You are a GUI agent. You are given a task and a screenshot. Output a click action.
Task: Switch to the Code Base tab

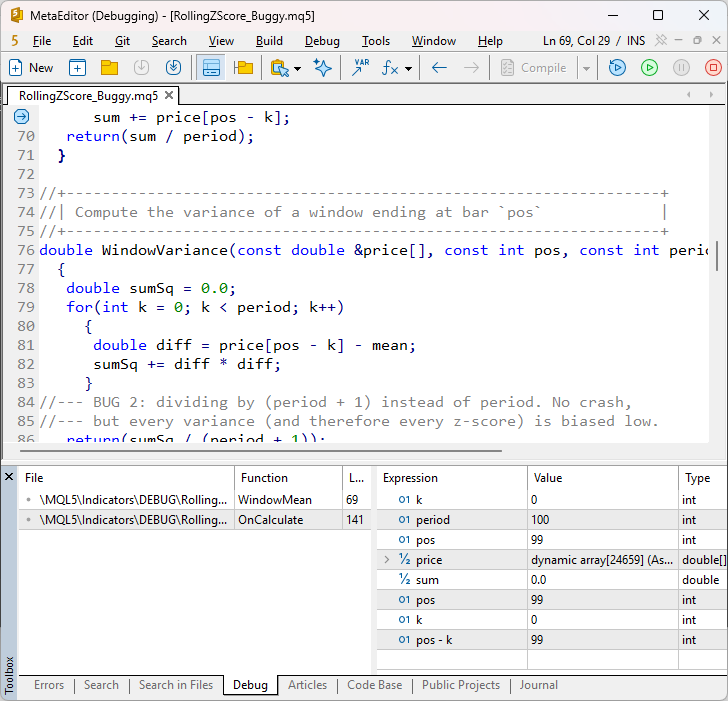375,685
